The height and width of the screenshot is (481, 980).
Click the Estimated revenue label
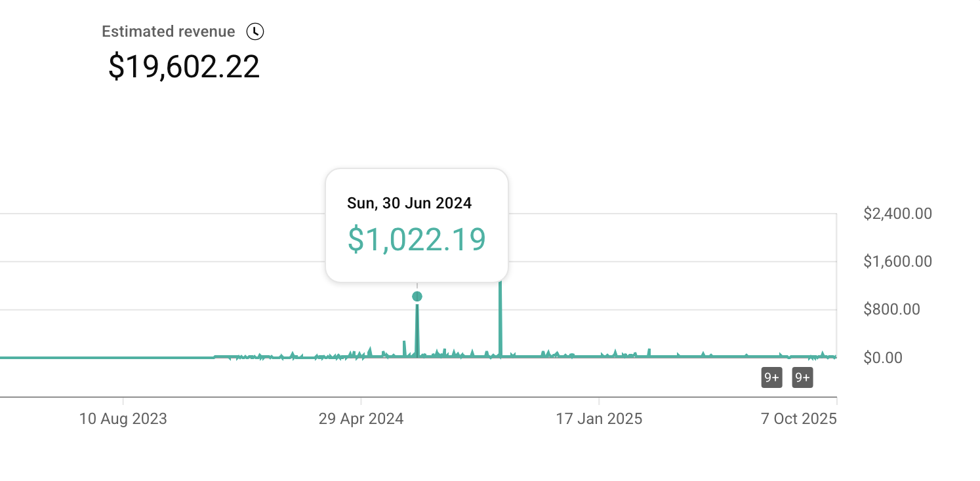[169, 31]
